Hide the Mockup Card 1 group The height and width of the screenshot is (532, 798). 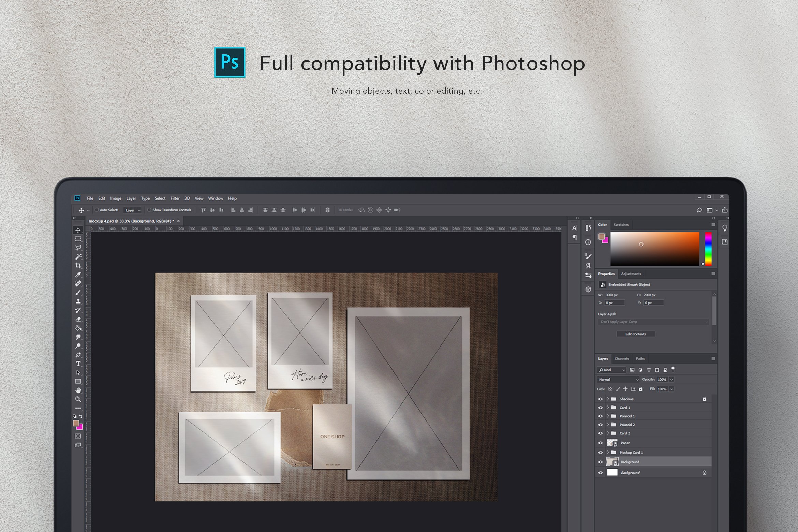(601, 453)
